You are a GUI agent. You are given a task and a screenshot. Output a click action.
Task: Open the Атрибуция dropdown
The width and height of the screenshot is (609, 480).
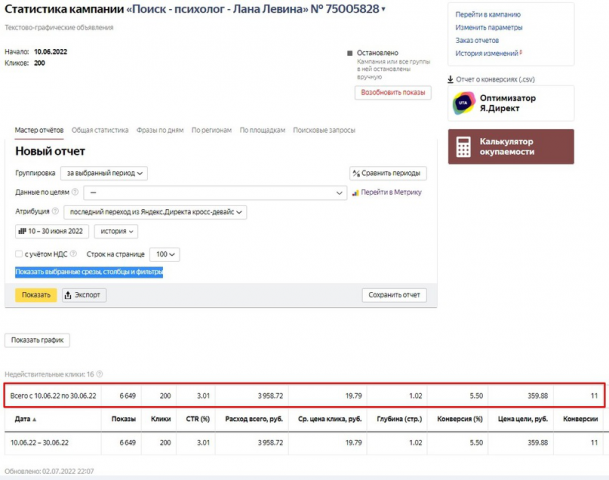pos(155,212)
